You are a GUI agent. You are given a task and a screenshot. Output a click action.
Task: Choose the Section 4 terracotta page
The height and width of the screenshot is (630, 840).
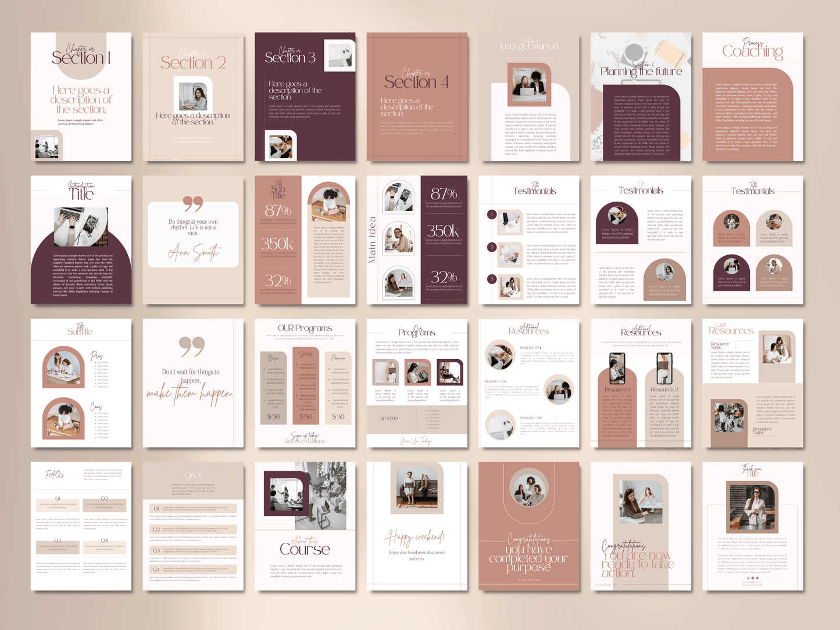417,97
